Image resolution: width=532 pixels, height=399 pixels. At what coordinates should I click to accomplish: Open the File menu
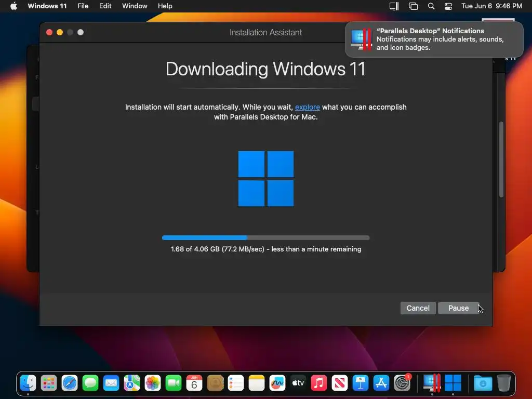pyautogui.click(x=83, y=6)
